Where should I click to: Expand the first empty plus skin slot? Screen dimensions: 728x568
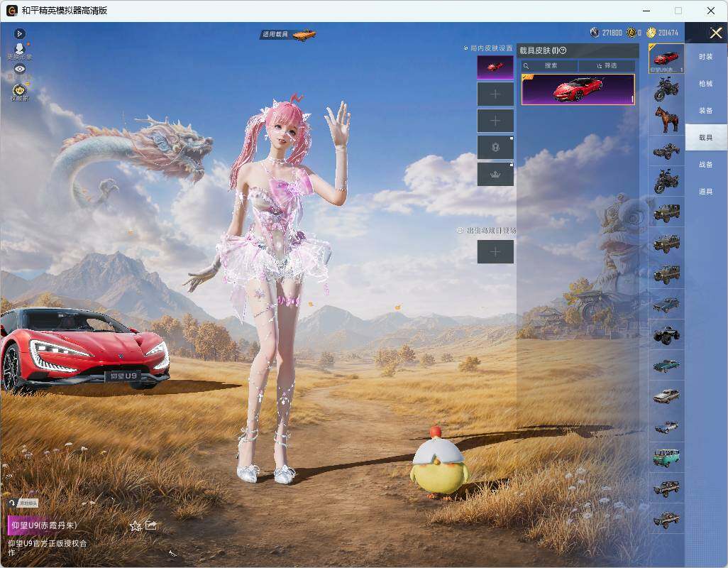pyautogui.click(x=495, y=94)
